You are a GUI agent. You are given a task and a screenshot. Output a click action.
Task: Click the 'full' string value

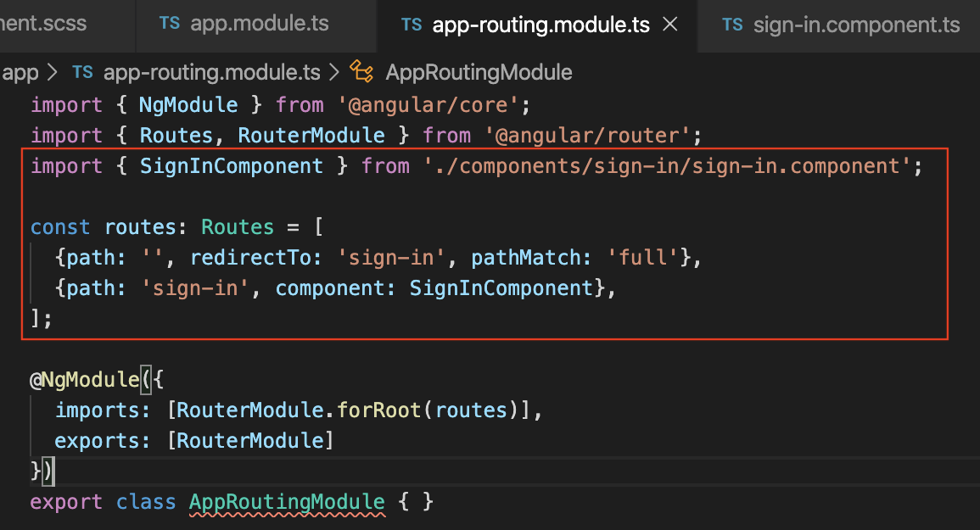click(x=642, y=258)
